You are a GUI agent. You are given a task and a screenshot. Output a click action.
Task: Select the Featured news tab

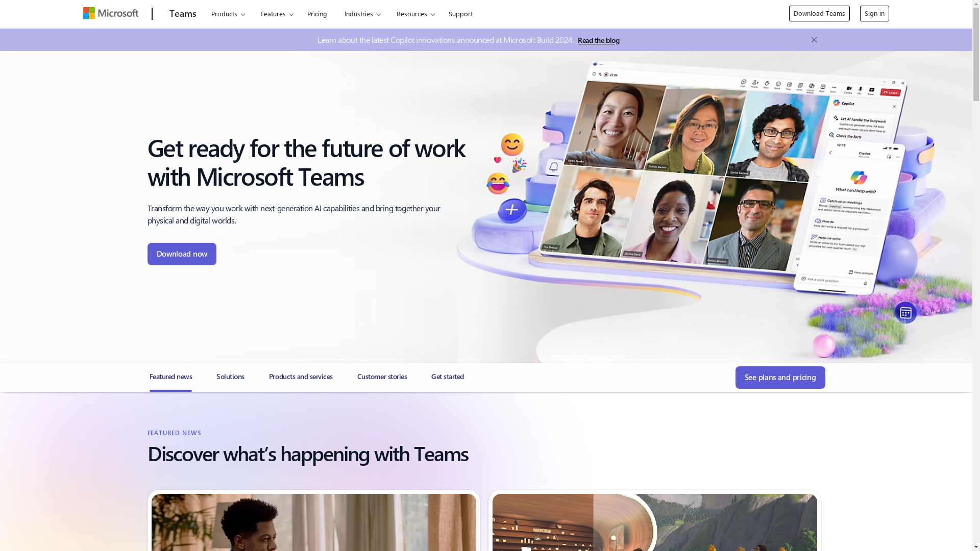(x=170, y=376)
